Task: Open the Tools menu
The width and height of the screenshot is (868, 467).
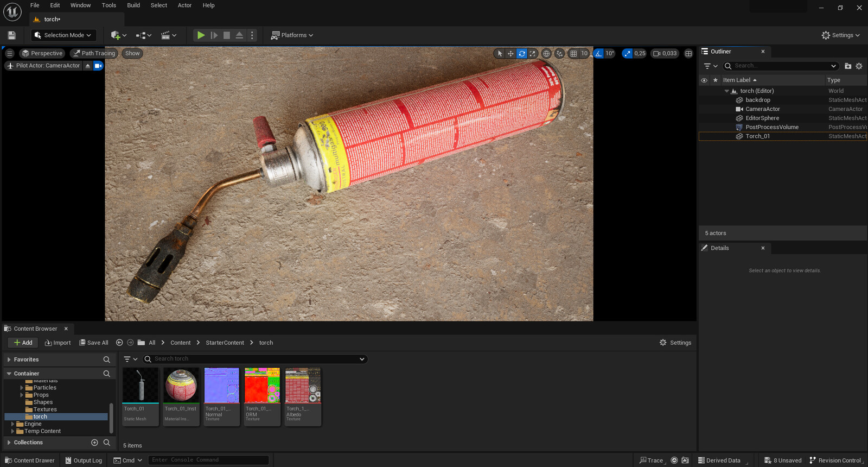Action: coord(109,5)
